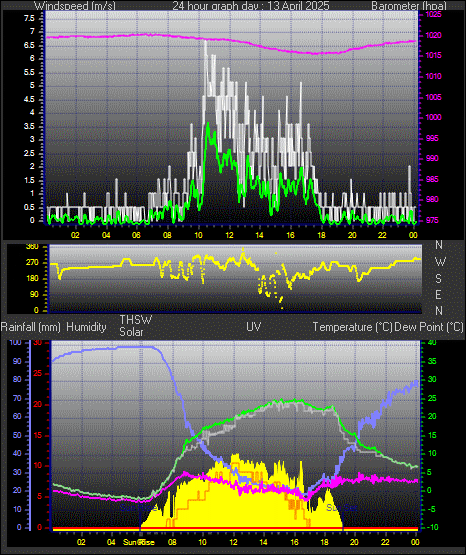Click the 1000 barometer axis value
Viewport: 466px width, 555px height.
click(x=433, y=117)
